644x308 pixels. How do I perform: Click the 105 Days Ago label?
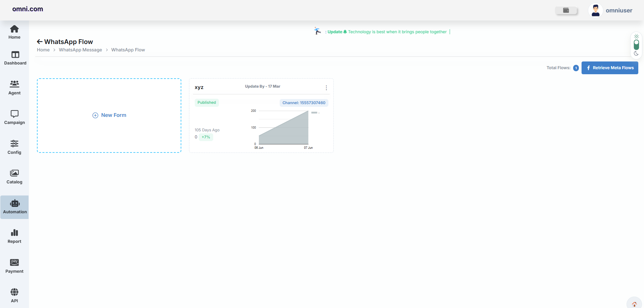[207, 130]
